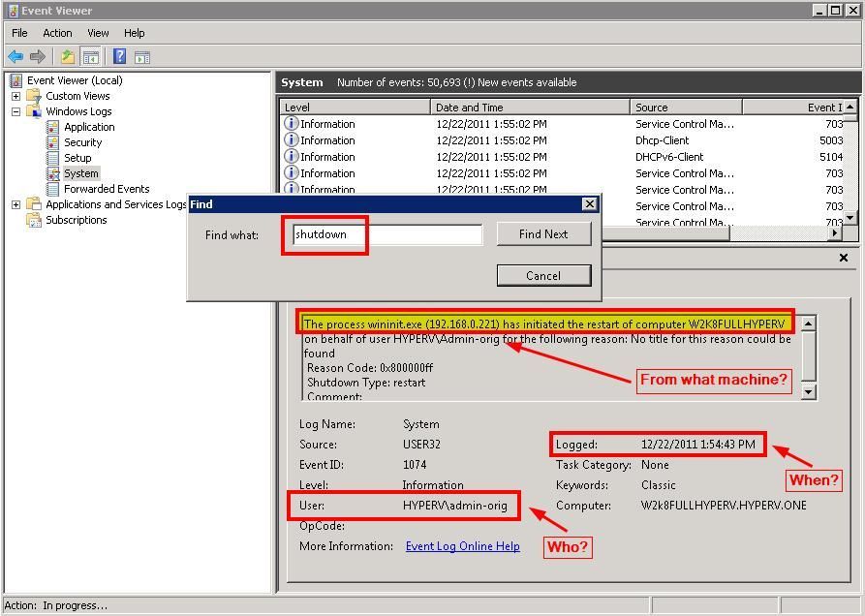Toggle the Show/Hide Console Tree icon

coord(90,57)
